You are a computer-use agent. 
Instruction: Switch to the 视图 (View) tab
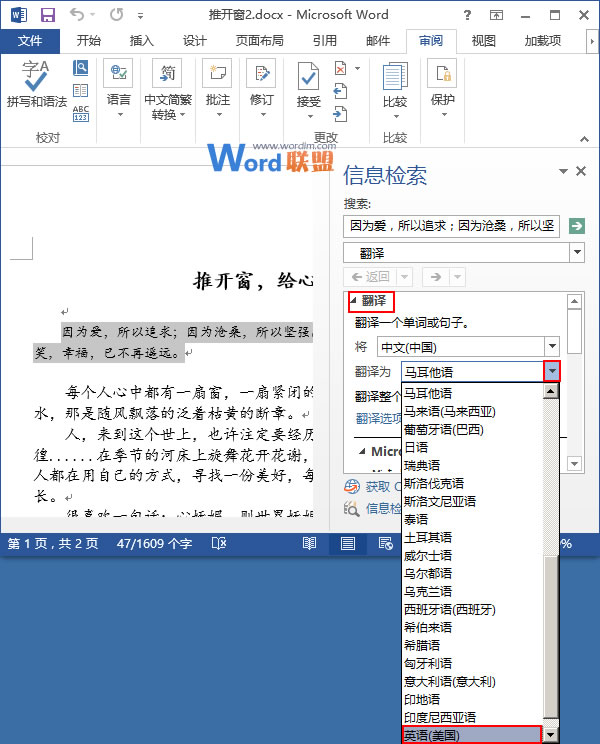483,41
